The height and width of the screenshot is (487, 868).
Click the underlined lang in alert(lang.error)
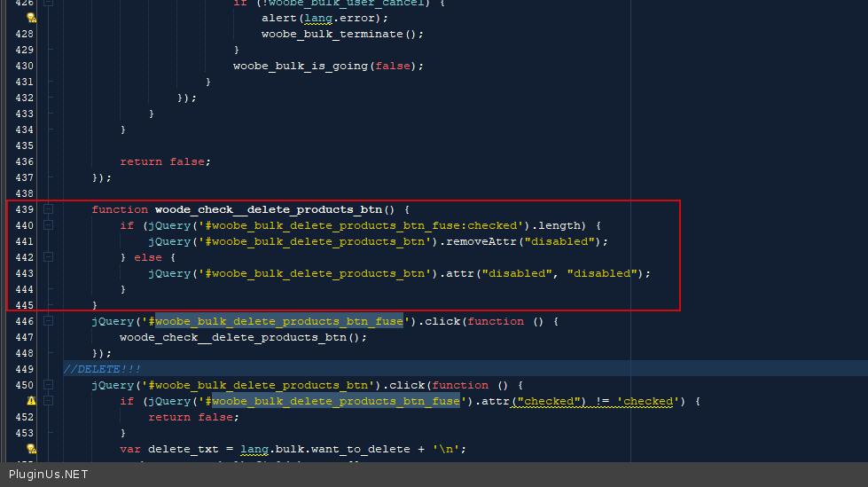[x=317, y=18]
